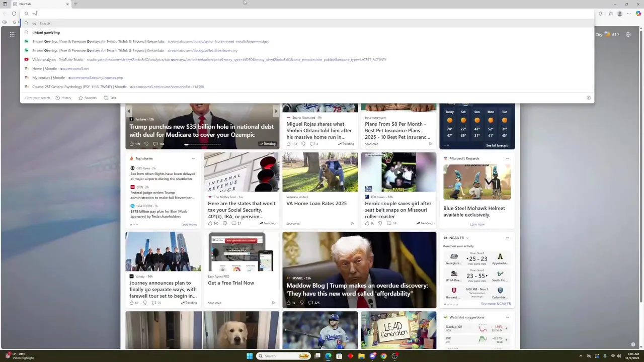The height and width of the screenshot is (362, 644).
Task: Open Journey farewell tour article
Action: (163, 290)
